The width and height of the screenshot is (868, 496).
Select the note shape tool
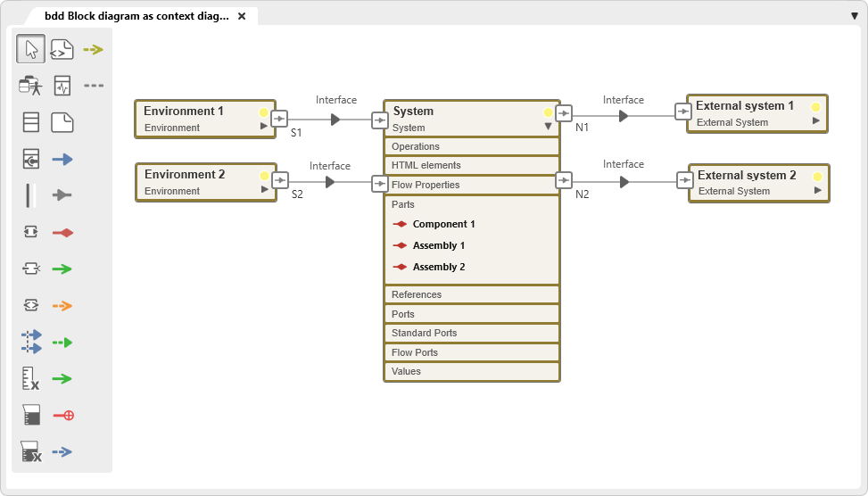coord(62,122)
